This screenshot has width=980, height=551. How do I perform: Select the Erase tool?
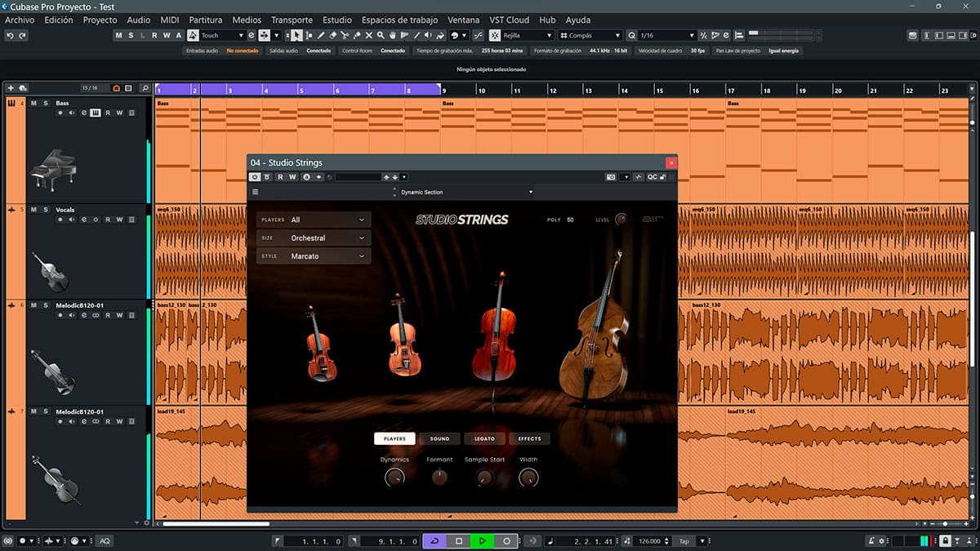pos(332,35)
